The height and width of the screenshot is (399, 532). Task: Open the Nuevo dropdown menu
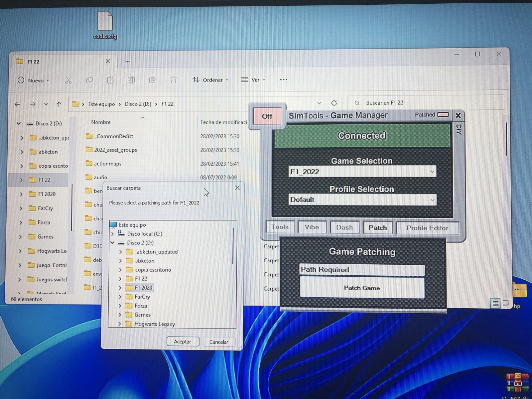[x=33, y=80]
